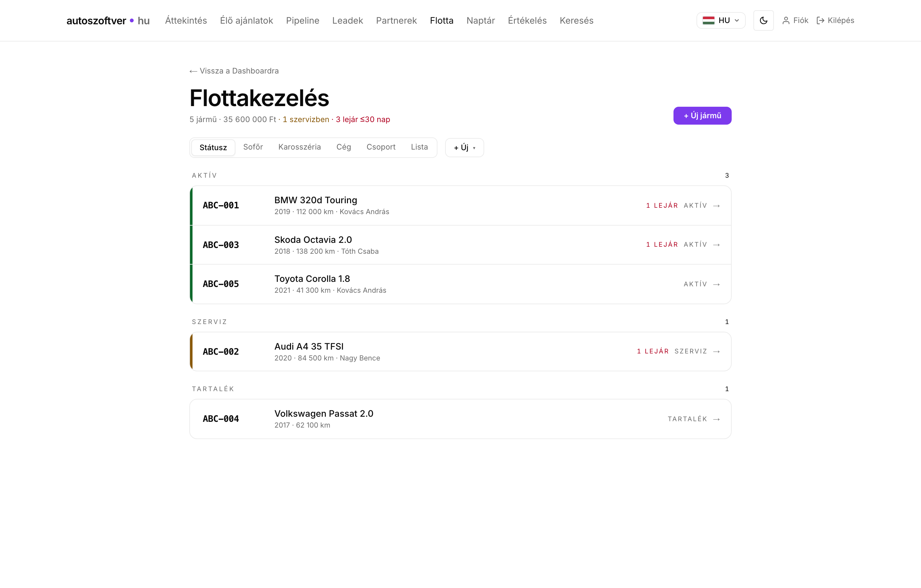Click SZERVIZ status on Audi row

click(691, 351)
